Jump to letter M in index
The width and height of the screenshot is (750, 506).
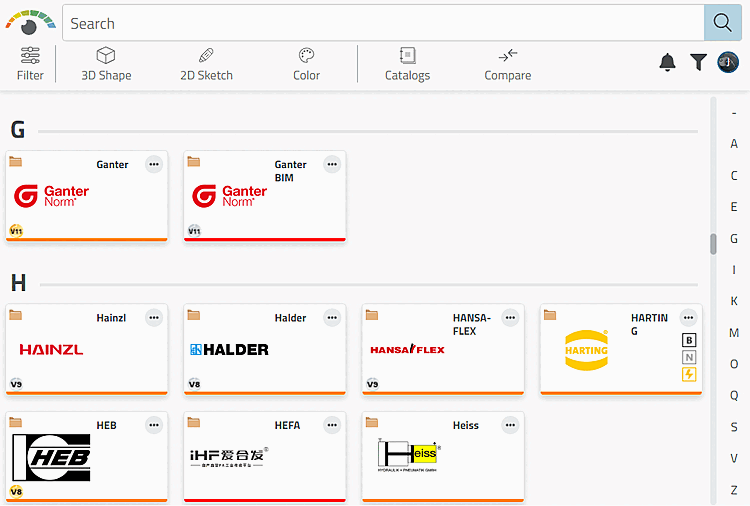734,332
